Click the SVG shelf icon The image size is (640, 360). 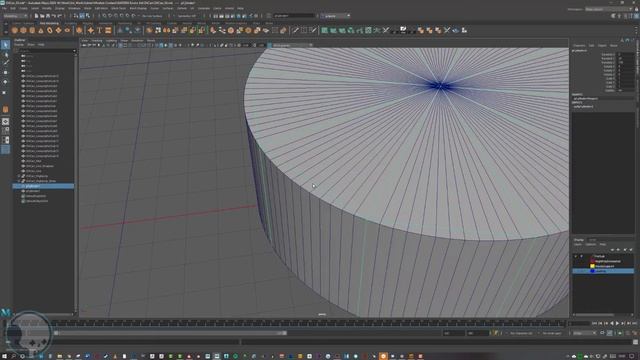pyautogui.click(x=108, y=31)
